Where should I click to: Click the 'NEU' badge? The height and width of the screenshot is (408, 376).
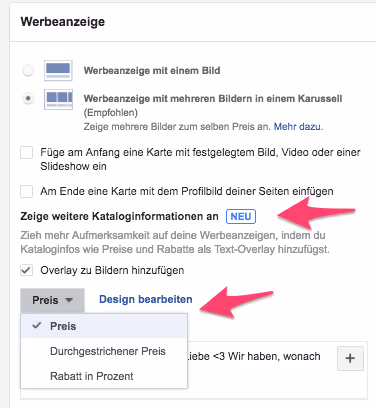(241, 216)
